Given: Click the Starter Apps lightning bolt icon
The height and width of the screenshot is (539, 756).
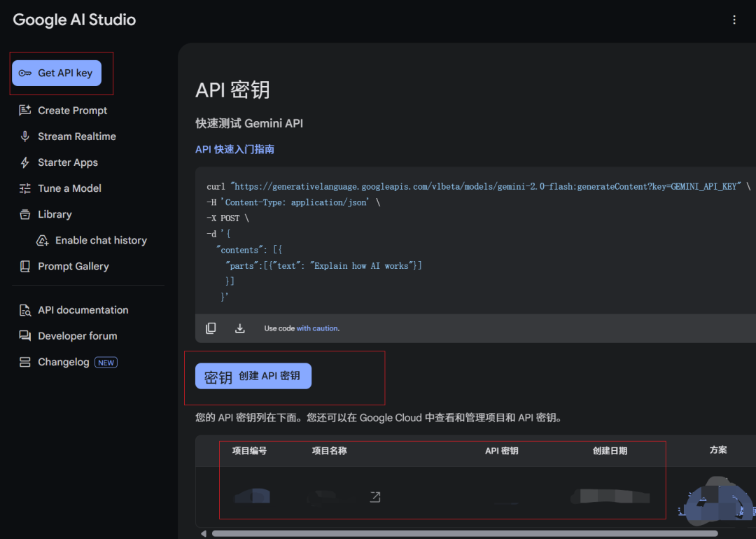Looking at the screenshot, I should pos(25,162).
